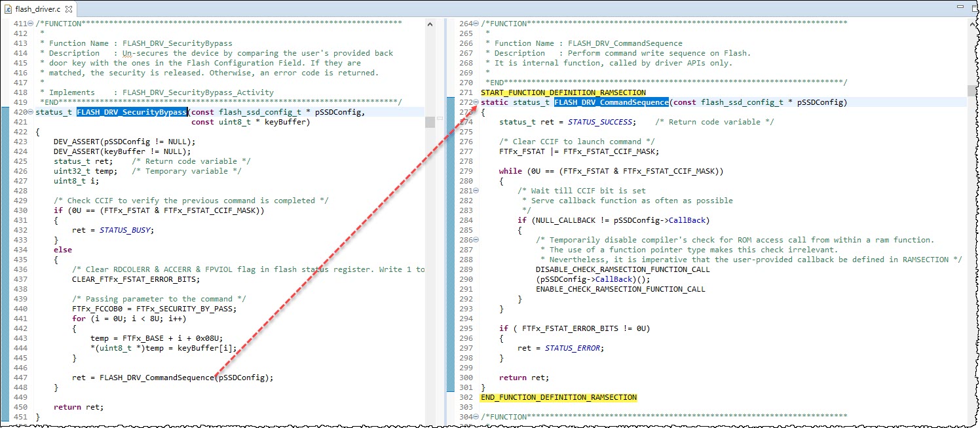This screenshot has width=980, height=428.
Task: Collapse the comment at line 281
Action: [476, 191]
